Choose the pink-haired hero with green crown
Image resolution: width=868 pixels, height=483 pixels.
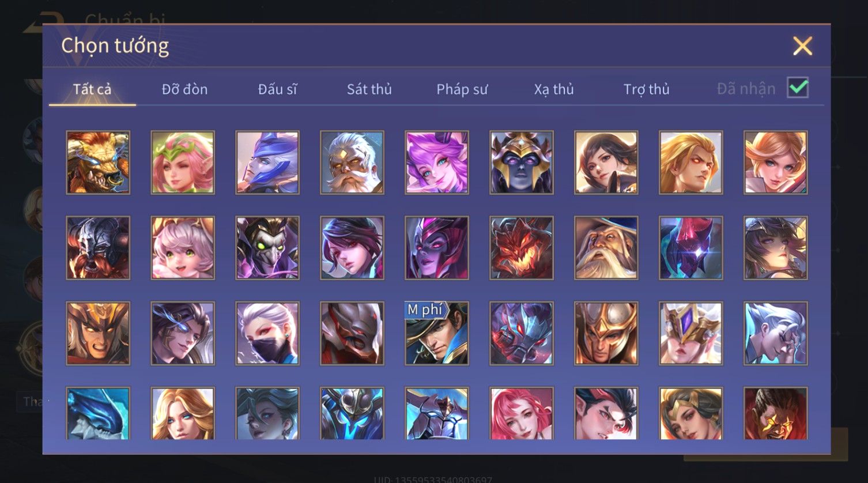pos(183,162)
